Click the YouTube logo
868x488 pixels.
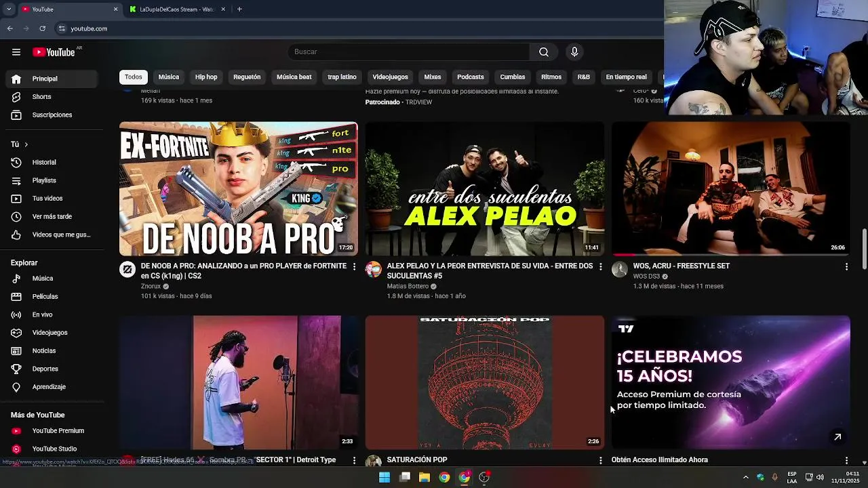tap(54, 52)
